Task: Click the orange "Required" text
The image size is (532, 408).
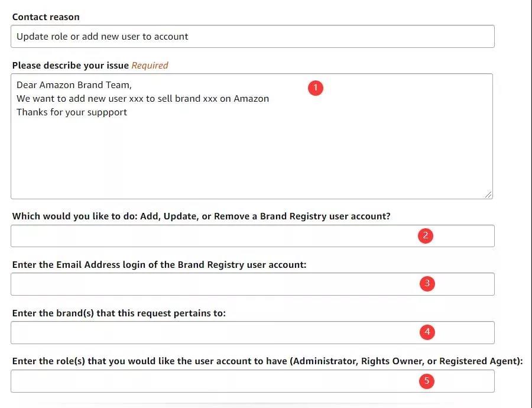Action: coord(150,66)
